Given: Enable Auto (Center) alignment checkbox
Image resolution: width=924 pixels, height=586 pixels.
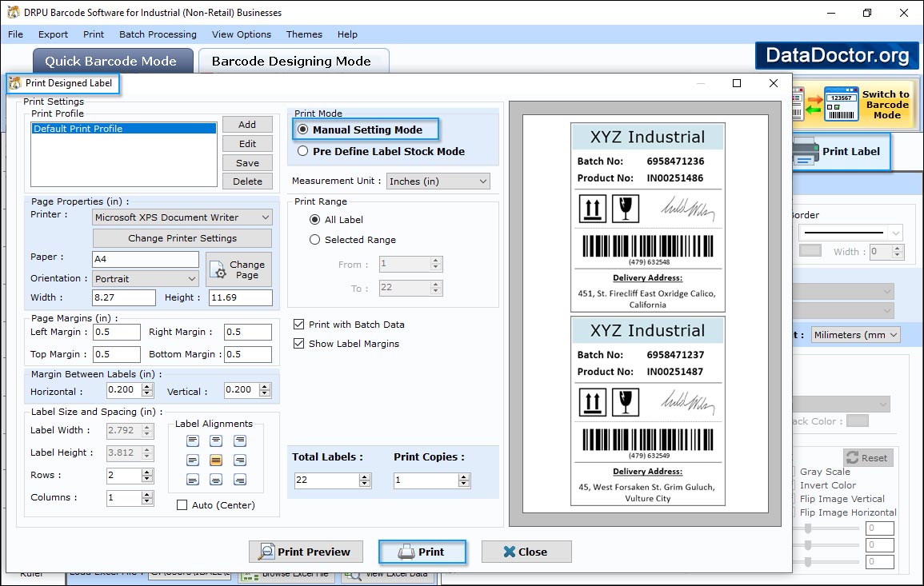Looking at the screenshot, I should click(x=182, y=504).
